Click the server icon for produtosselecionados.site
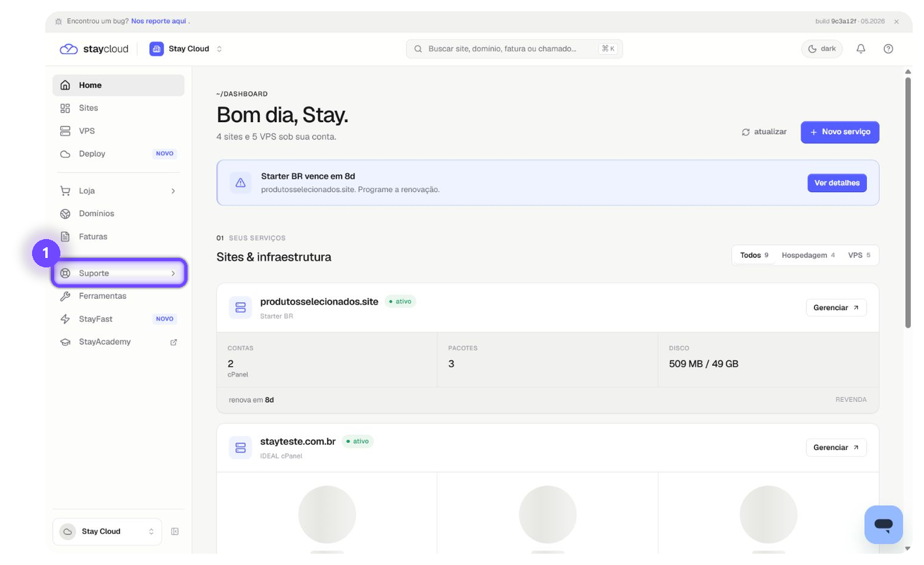This screenshot has height=565, width=924. tap(240, 308)
